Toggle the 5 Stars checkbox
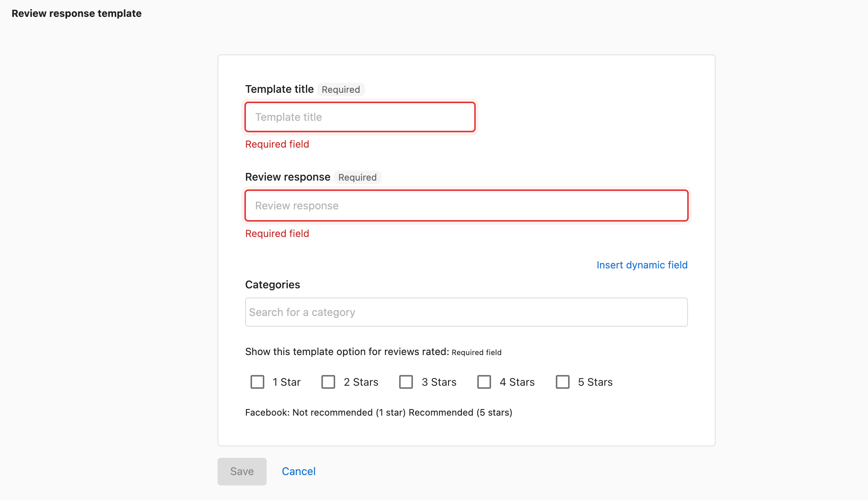Viewport: 868px width, 500px height. (563, 382)
